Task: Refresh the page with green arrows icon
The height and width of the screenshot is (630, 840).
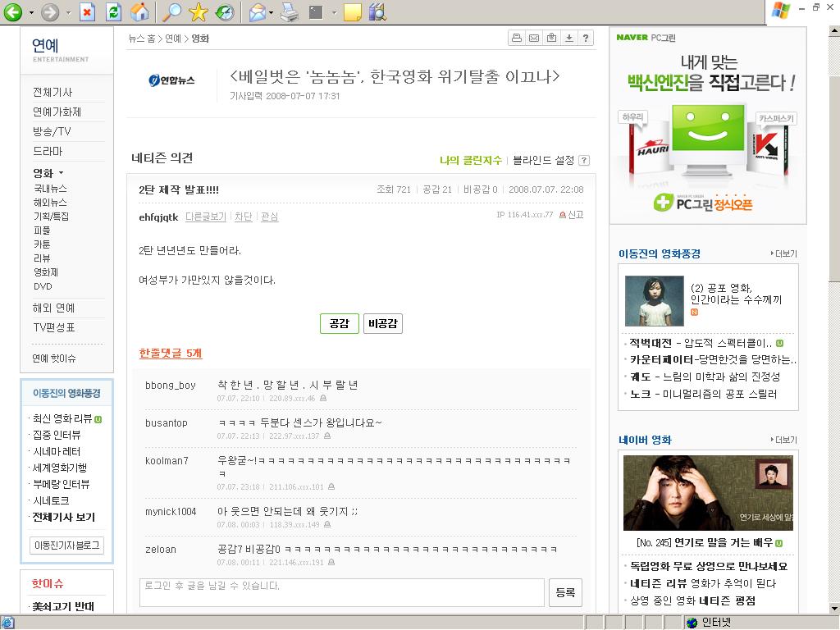Action: 113,11
